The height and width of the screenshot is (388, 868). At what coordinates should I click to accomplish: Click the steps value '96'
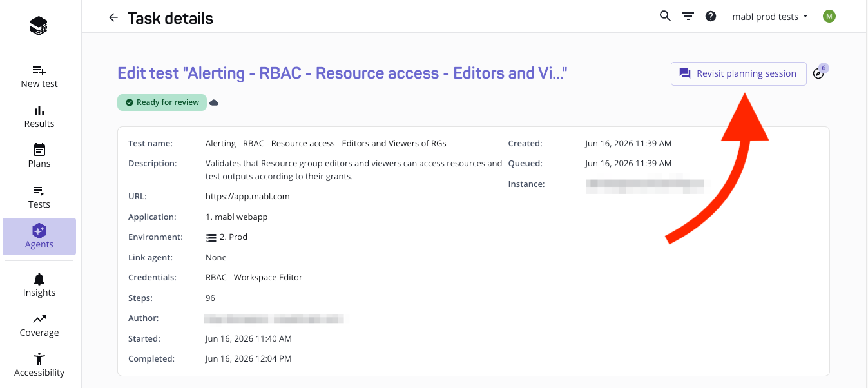pos(210,298)
